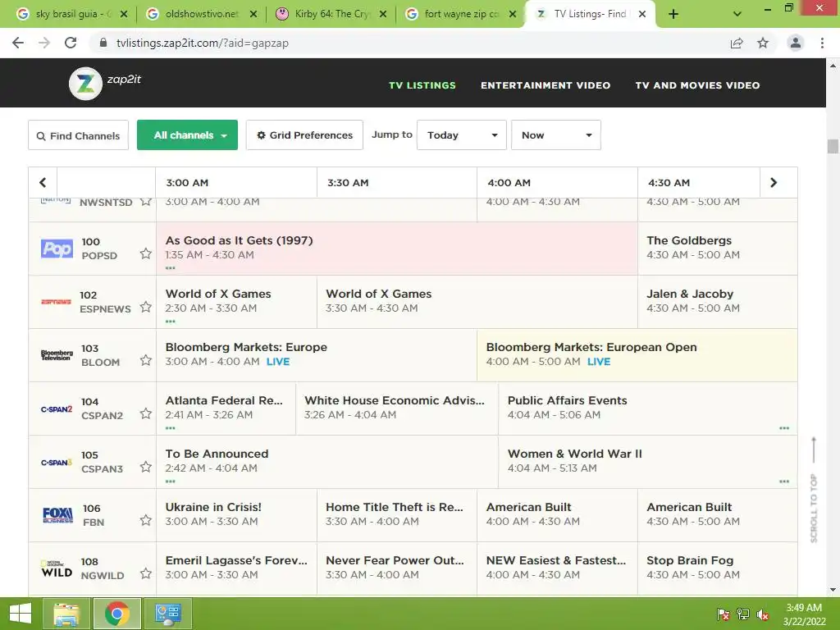Viewport: 840px width, 630px height.
Task: Click the address bar URL
Action: pyautogui.click(x=203, y=43)
